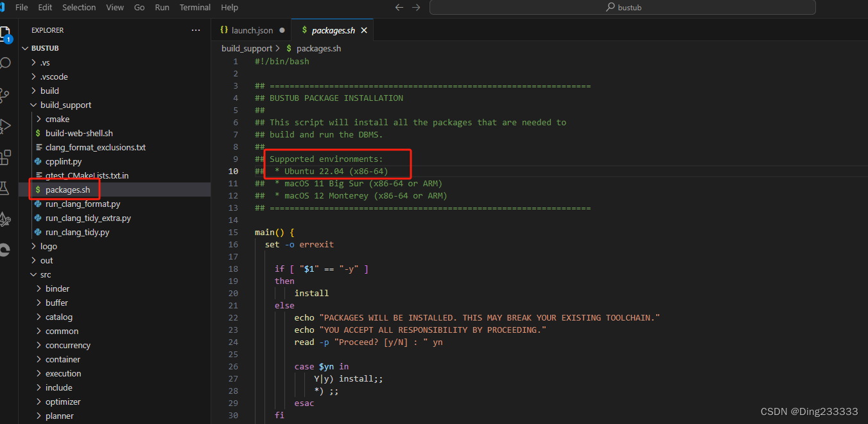The image size is (868, 424).
Task: Expand the container folder
Action: click(63, 359)
